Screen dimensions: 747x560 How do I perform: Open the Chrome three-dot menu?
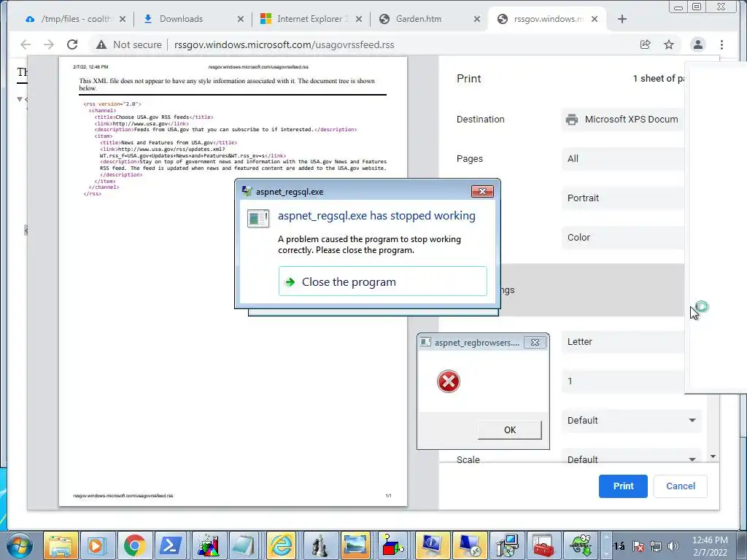point(721,44)
